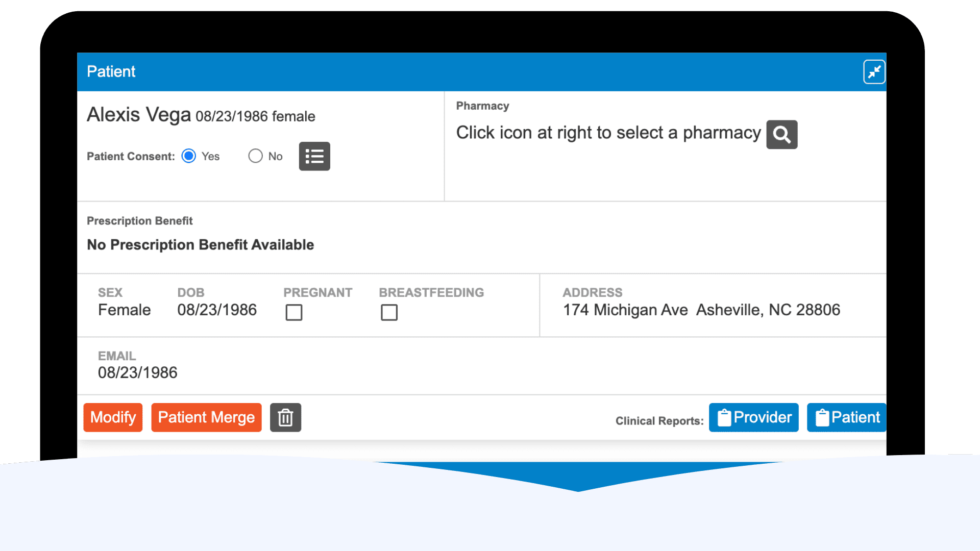Select No for Patient Consent
The height and width of the screenshot is (551, 980).
pos(255,156)
